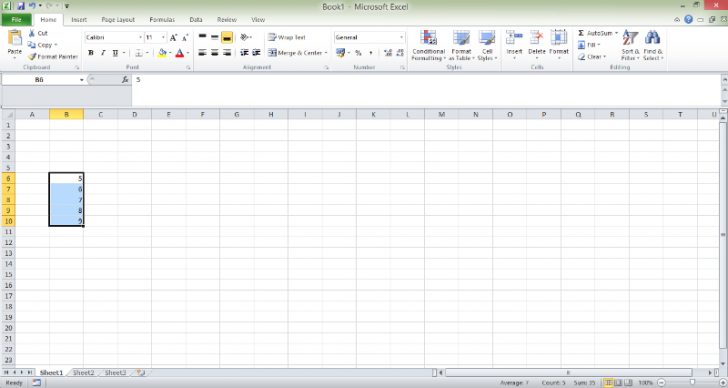Open the General number format dropdown
The width and height of the screenshot is (728, 388).
(401, 37)
